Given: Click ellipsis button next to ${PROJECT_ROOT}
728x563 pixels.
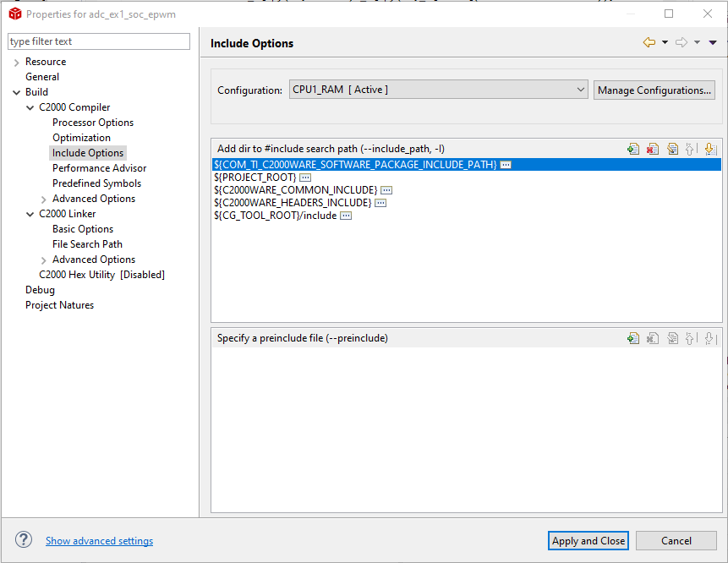Looking at the screenshot, I should point(305,178).
